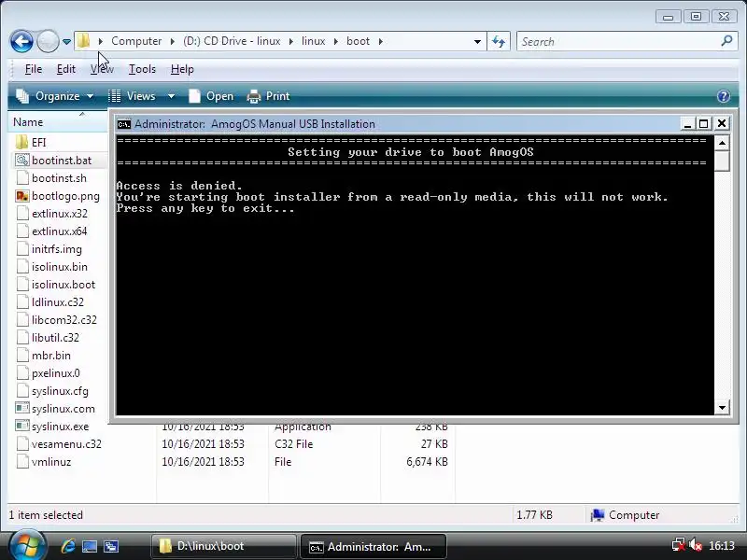
Task: Select the extlinux.x32 file
Action: pyautogui.click(x=52, y=214)
